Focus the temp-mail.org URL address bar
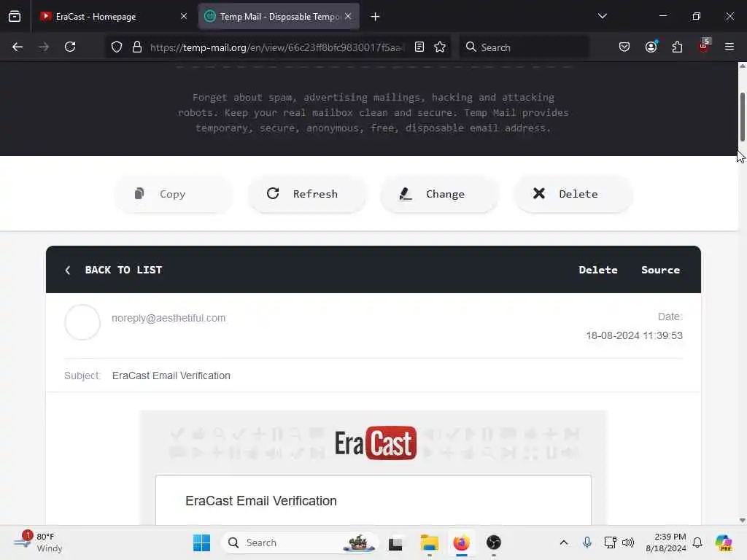The width and height of the screenshot is (747, 560). [x=276, y=47]
